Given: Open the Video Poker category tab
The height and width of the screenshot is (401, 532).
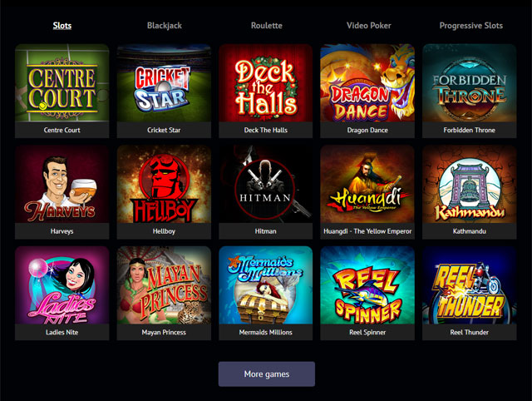Looking at the screenshot, I should (x=369, y=26).
